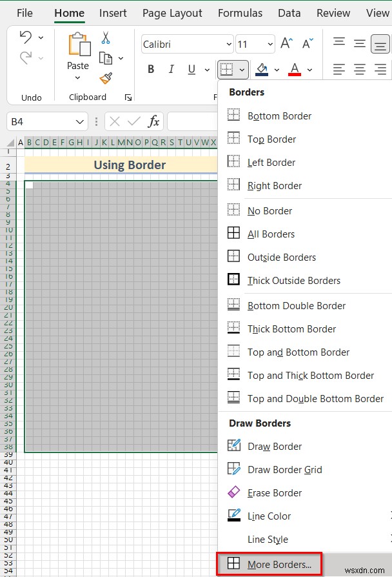Click the Undo arrow icon
This screenshot has width=392, height=577.
[26, 37]
